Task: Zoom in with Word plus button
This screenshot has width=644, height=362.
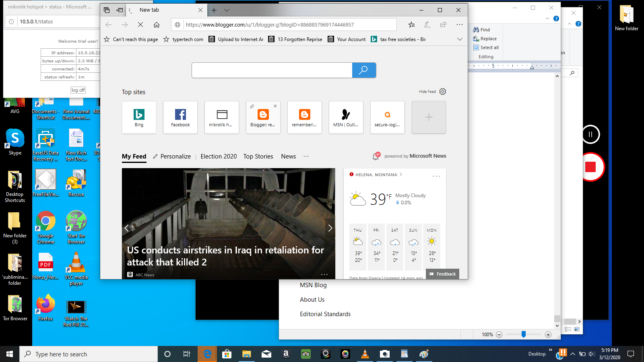Action: click(548, 335)
